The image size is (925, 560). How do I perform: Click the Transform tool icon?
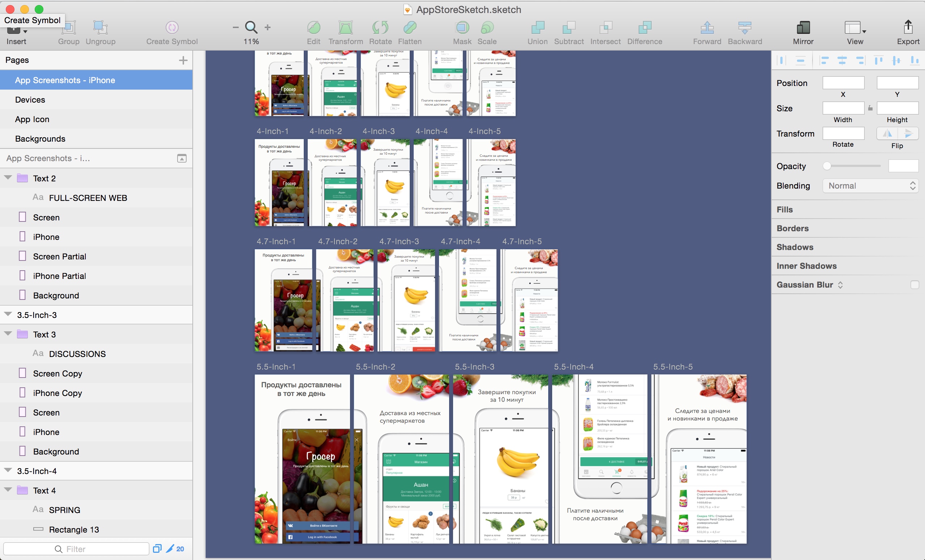[345, 28]
